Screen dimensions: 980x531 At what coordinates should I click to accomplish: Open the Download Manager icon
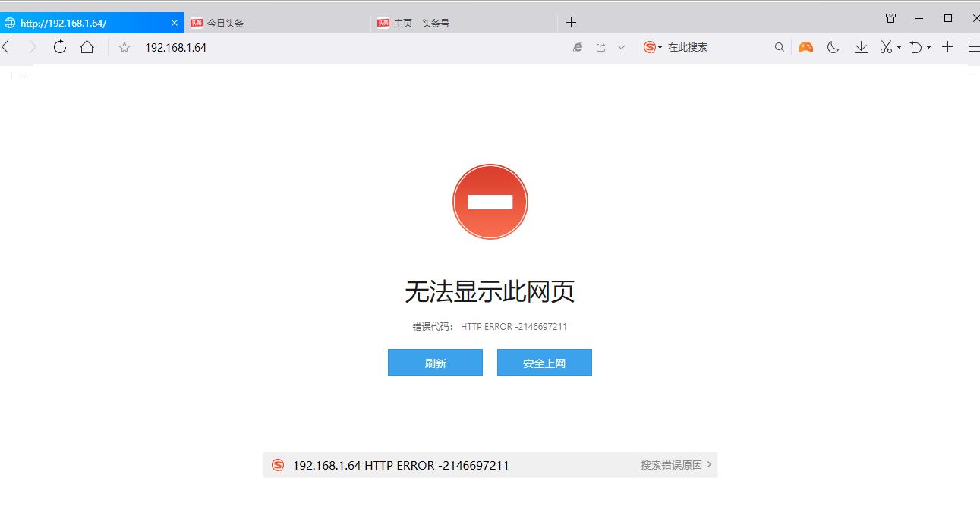tap(860, 47)
